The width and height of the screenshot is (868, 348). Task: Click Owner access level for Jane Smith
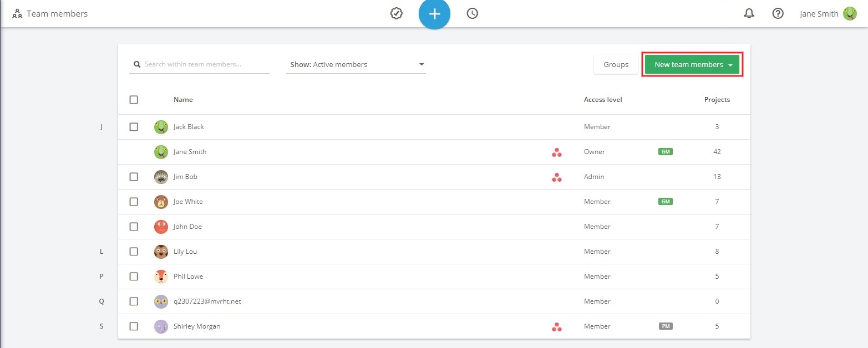point(595,152)
